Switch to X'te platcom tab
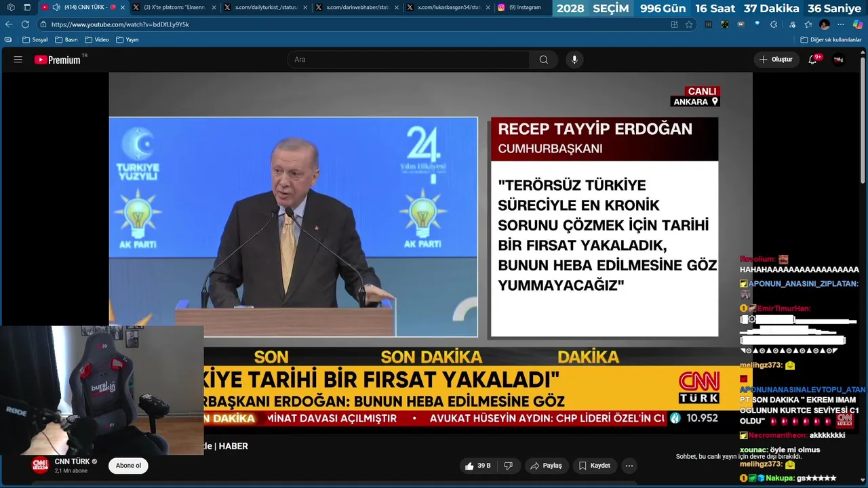The image size is (868, 488). pos(175,7)
